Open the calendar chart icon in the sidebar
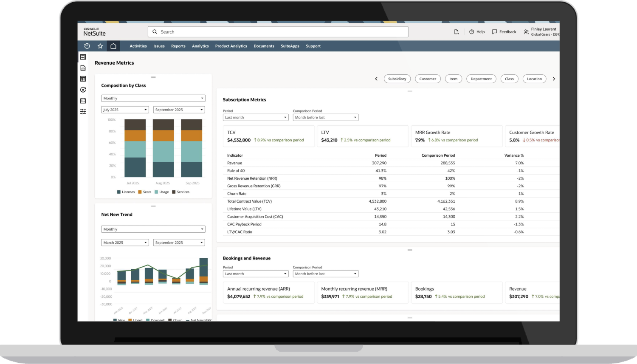The width and height of the screenshot is (637, 364). (x=83, y=101)
